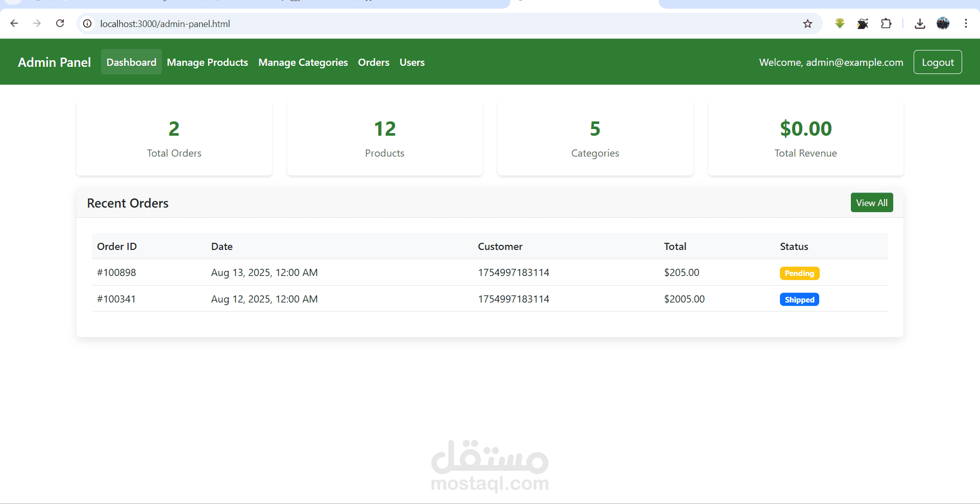Open the Users page
The width and height of the screenshot is (980, 504).
[x=412, y=62]
